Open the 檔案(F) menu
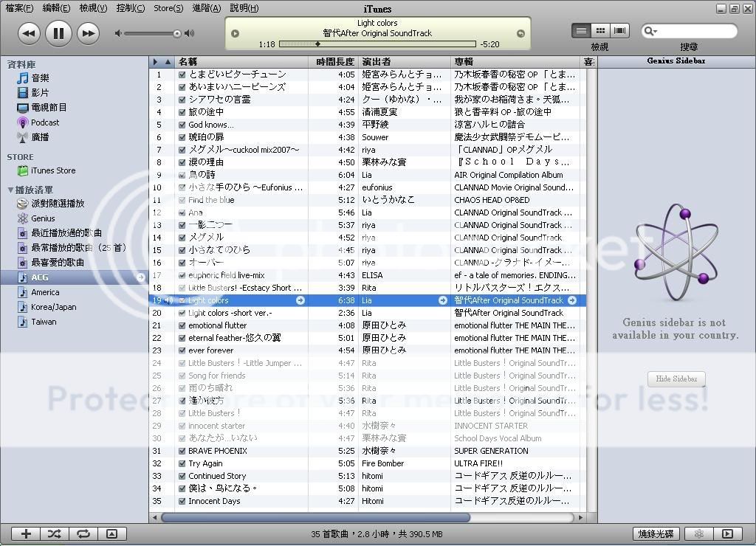The width and height of the screenshot is (756, 546). pyautogui.click(x=19, y=8)
